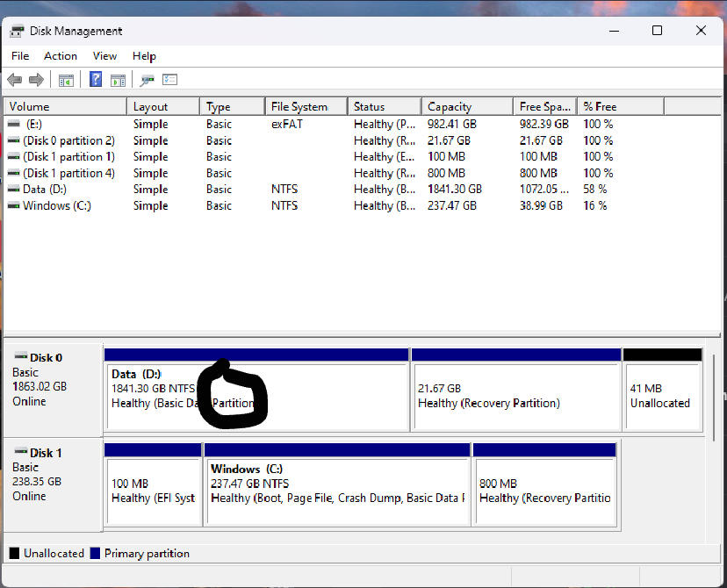The width and height of the screenshot is (727, 588).
Task: Select the 100 MB EFI System partition block
Action: 153,484
